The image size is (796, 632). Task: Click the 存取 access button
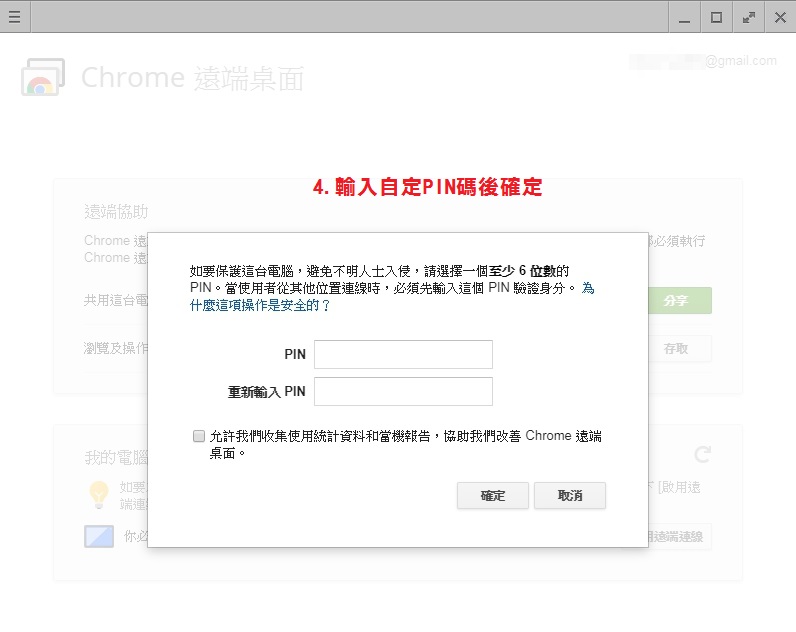(679, 349)
